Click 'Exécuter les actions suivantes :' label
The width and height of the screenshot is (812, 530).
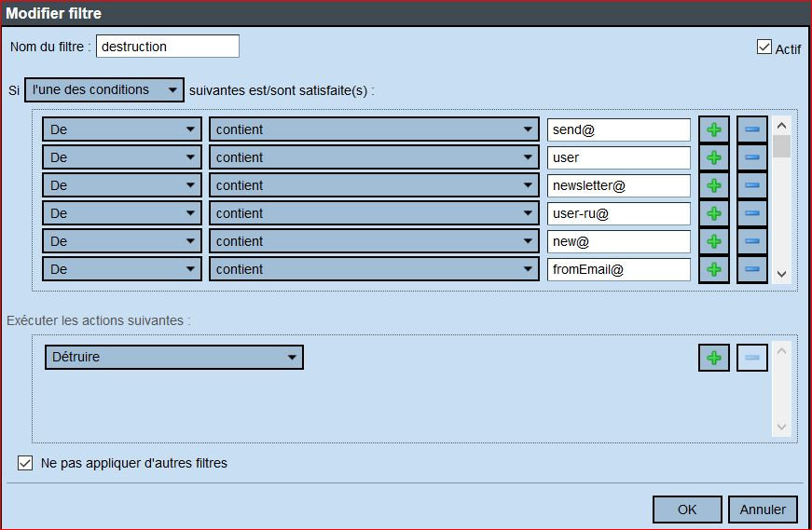pyautogui.click(x=99, y=320)
